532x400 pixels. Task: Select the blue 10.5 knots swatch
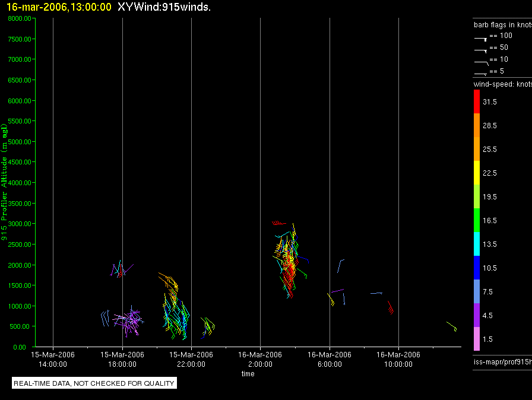pos(477,268)
